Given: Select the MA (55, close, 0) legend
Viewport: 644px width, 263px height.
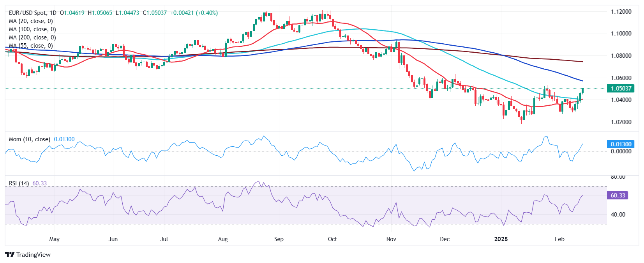Looking at the screenshot, I should [31, 46].
